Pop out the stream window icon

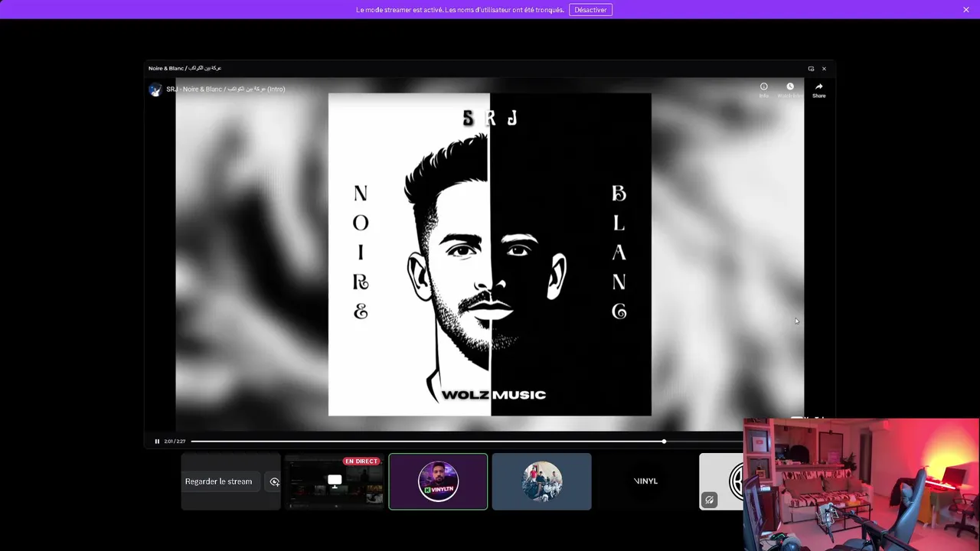(x=811, y=68)
